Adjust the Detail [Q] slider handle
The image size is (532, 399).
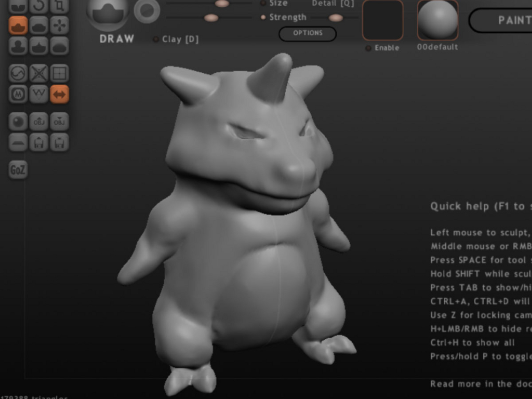(x=336, y=18)
